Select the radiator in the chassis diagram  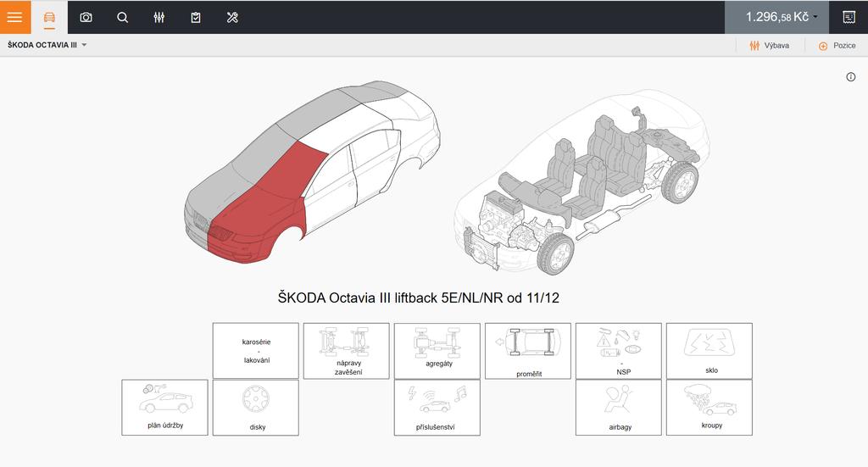[481, 249]
